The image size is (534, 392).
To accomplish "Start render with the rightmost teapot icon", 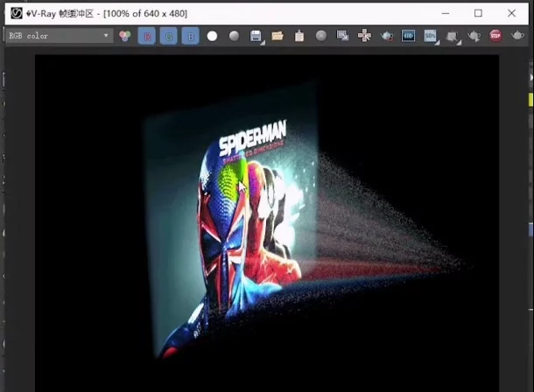I will tap(517, 35).
